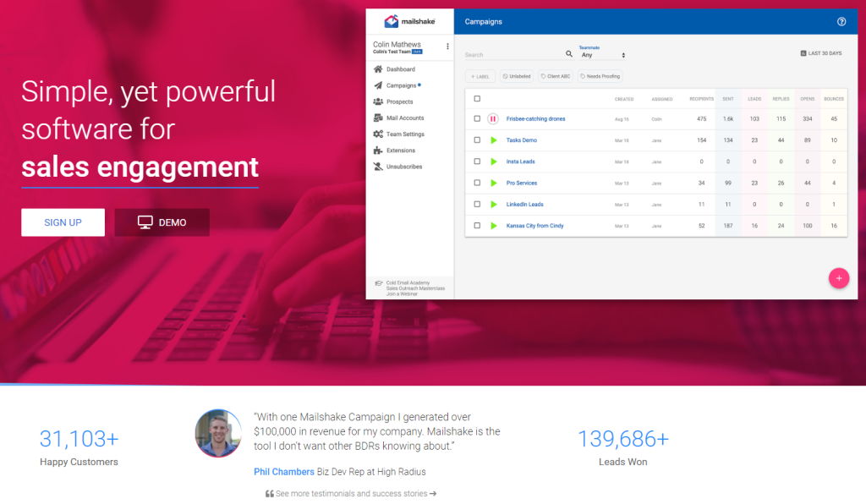
Task: Check the Pro Services row checkbox
Action: [477, 183]
